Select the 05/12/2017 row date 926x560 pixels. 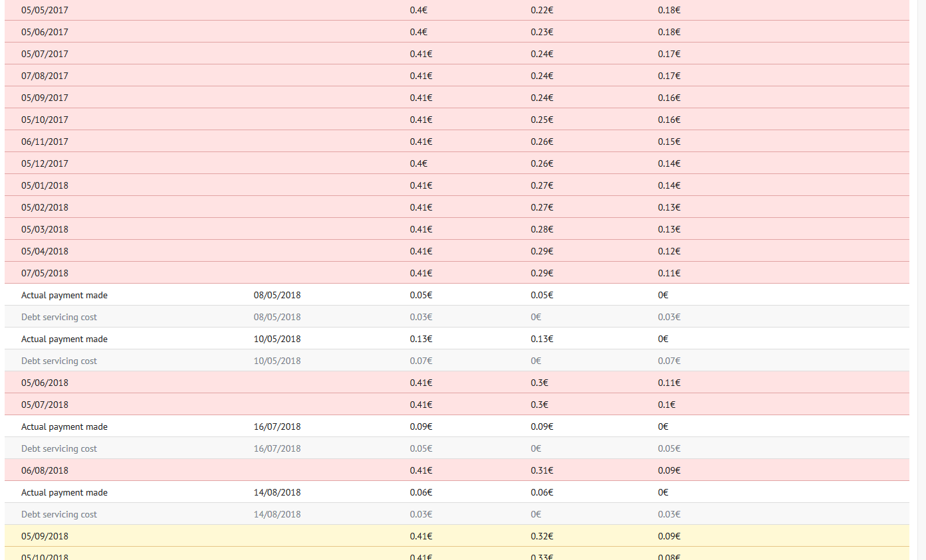pos(45,163)
